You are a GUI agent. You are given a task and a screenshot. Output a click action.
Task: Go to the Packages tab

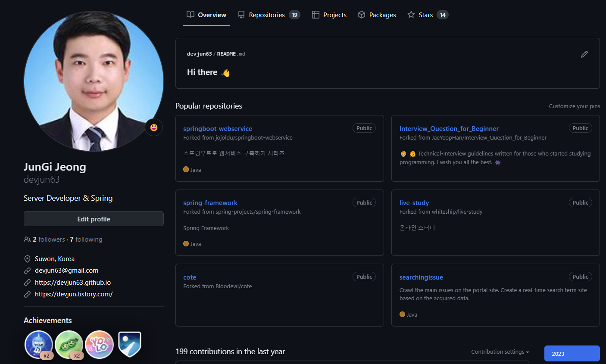pyautogui.click(x=377, y=15)
